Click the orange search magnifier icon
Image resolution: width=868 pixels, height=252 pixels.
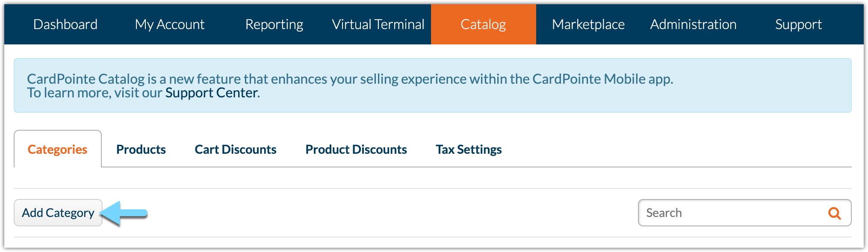(x=834, y=213)
